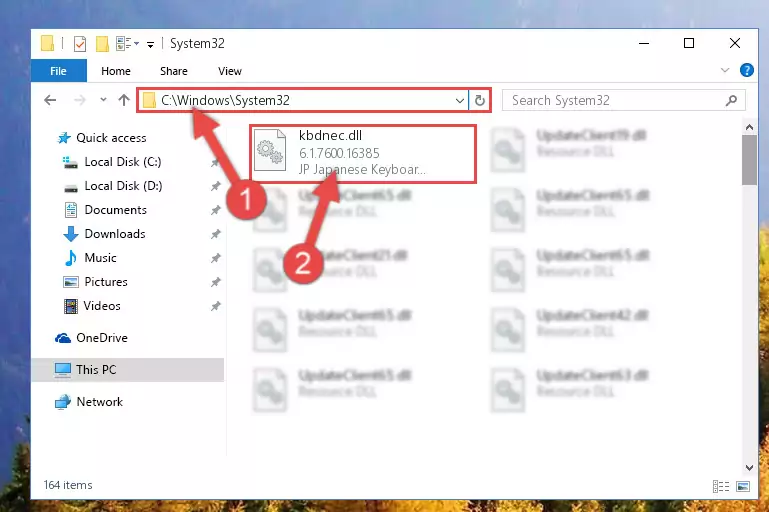This screenshot has width=769, height=512.
Task: Maximize the System32 window
Action: pyautogui.click(x=689, y=43)
